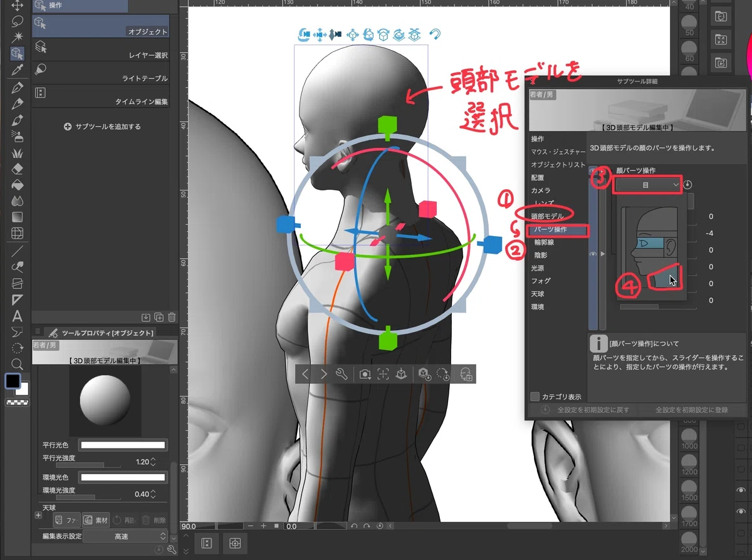Click the light source sphere preview

[x=105, y=402]
